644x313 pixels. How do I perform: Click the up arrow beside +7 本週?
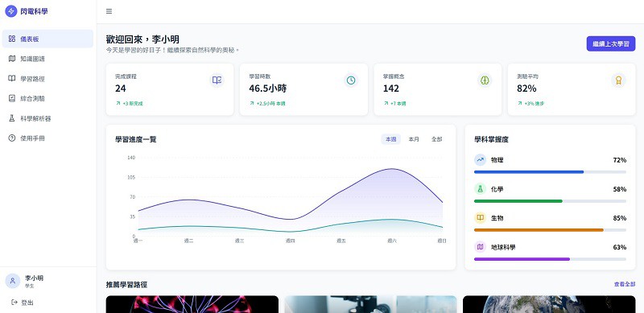386,104
